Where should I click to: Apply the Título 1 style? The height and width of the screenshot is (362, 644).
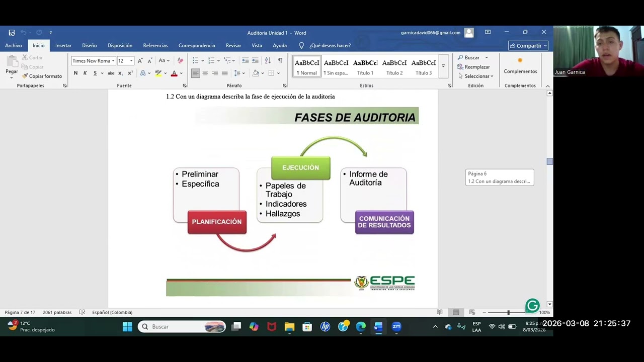click(x=365, y=67)
